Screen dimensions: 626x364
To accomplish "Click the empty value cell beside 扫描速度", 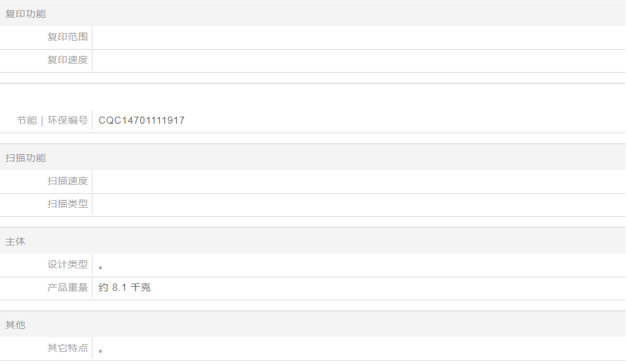I will click(x=357, y=181).
